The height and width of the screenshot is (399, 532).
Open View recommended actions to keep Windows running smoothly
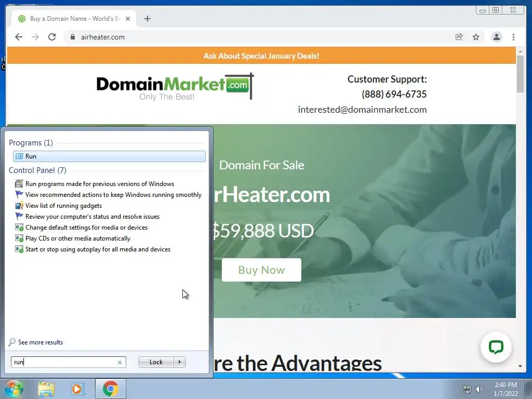(x=108, y=195)
